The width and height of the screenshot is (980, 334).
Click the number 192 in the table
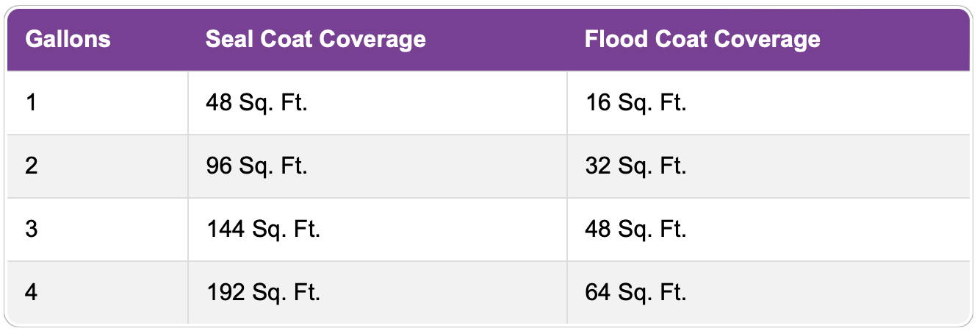pos(225,293)
